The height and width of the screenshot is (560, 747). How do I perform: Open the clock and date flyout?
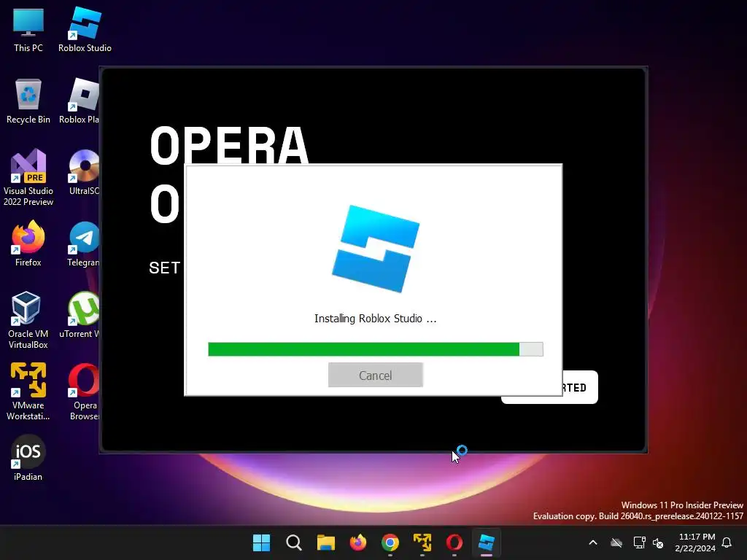pyautogui.click(x=695, y=542)
